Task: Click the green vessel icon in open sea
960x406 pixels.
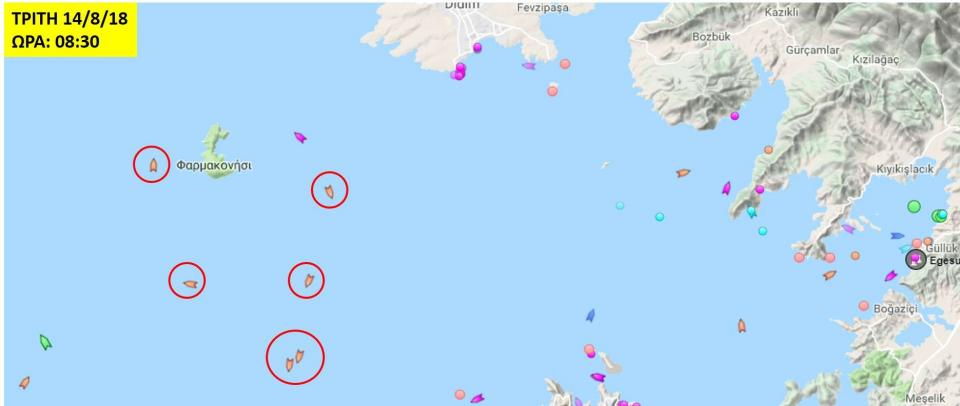Action: coord(45,342)
